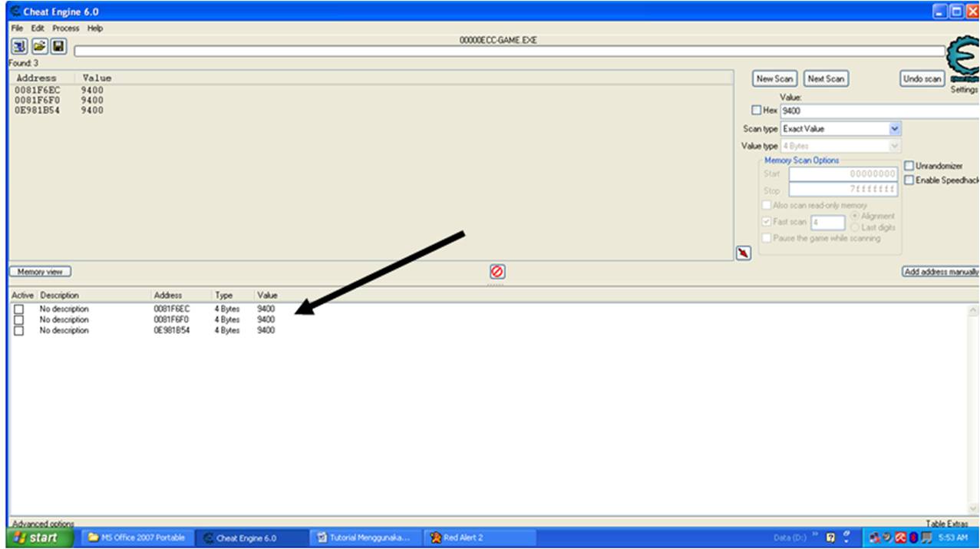Viewport: 980px width, 549px height.
Task: Click the Next Scan button
Action: click(x=826, y=78)
